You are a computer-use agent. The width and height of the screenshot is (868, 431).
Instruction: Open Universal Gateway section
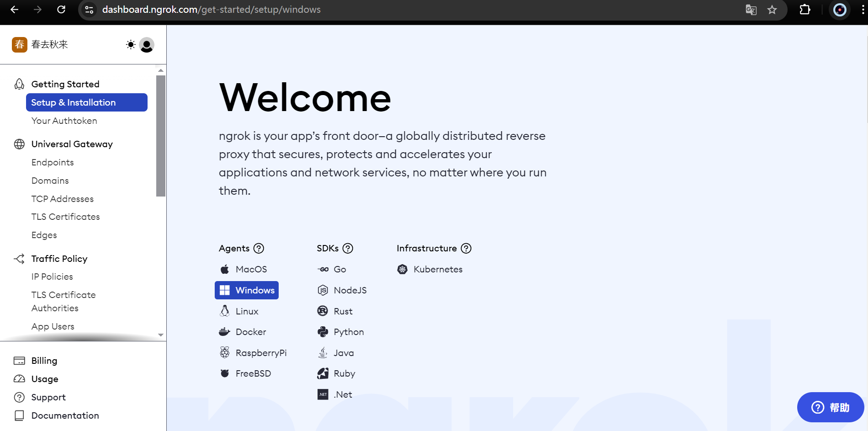(x=72, y=144)
